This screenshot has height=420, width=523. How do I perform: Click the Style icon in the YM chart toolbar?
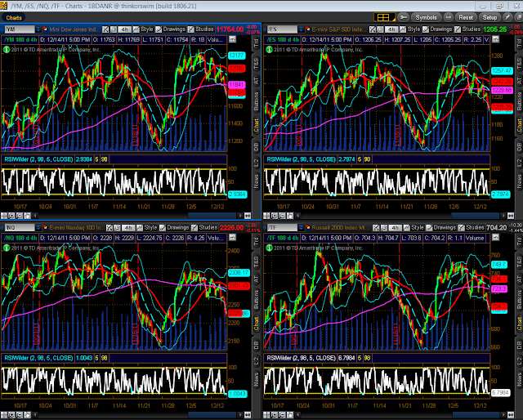tap(137, 29)
